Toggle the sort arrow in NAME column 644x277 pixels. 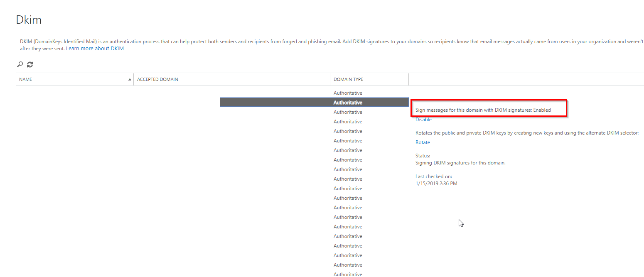pos(130,79)
